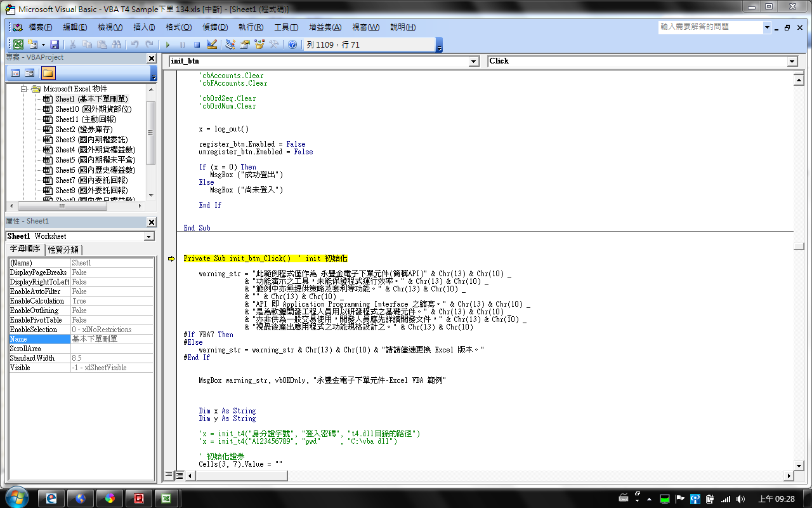Click the View Code icon in project panel
Viewport: 812px width, 508px height.
pyautogui.click(x=15, y=73)
